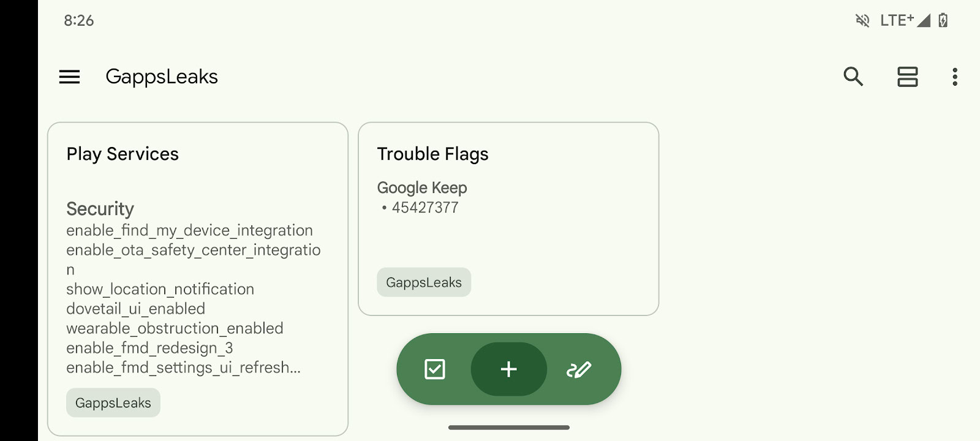Click the enable_find_my_device_integration line
This screenshot has height=441, width=980.
pyautogui.click(x=189, y=230)
